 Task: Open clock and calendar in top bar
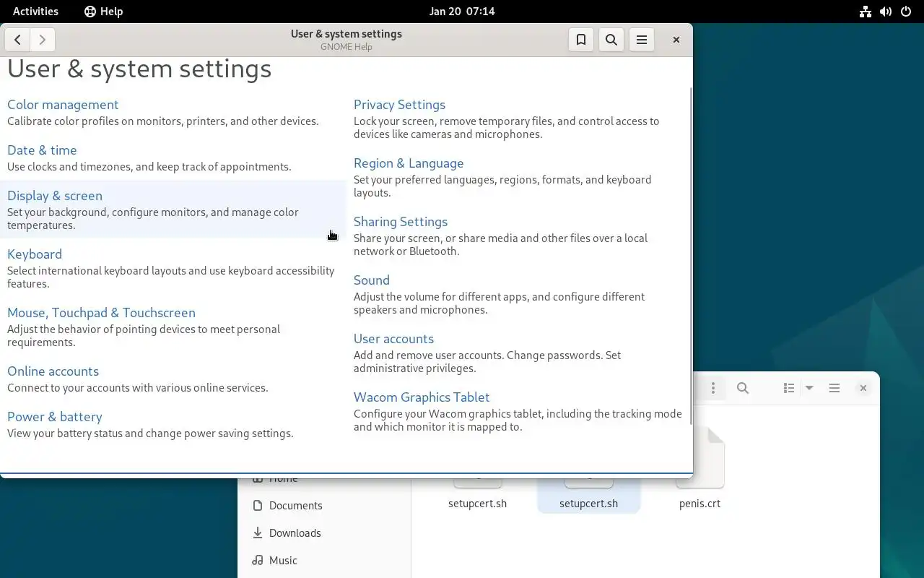[461, 11]
